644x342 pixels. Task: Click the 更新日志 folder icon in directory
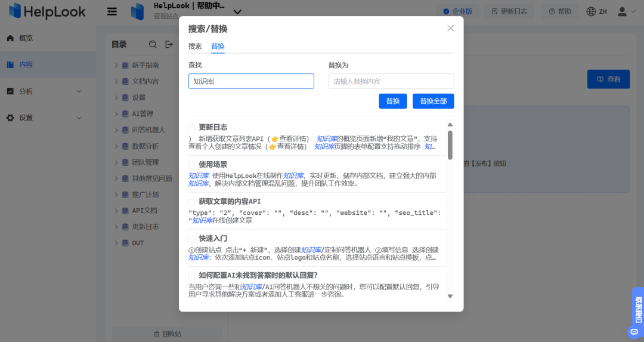(125, 227)
